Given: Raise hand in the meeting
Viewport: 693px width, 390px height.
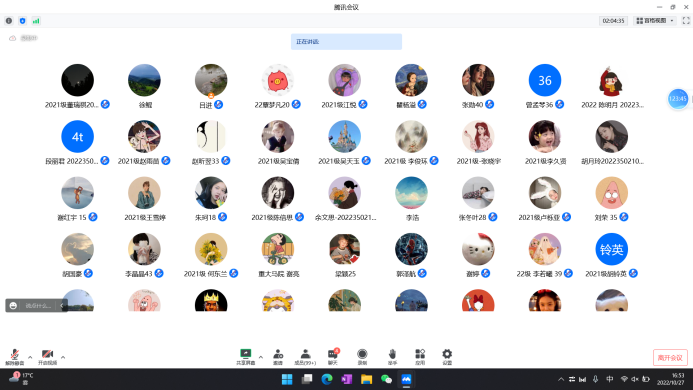Looking at the screenshot, I should 392,356.
